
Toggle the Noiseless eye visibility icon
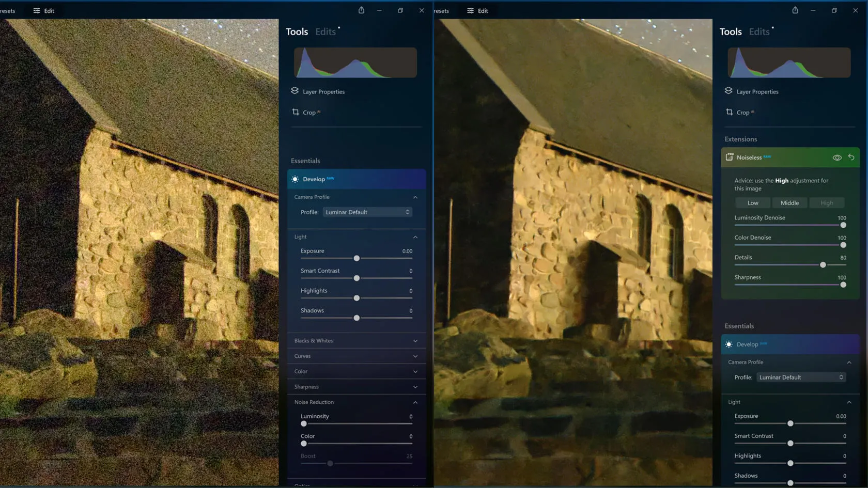pos(836,158)
